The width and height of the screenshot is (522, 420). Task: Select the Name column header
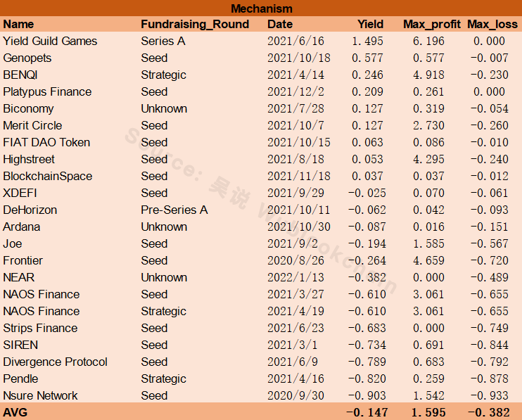pos(18,24)
